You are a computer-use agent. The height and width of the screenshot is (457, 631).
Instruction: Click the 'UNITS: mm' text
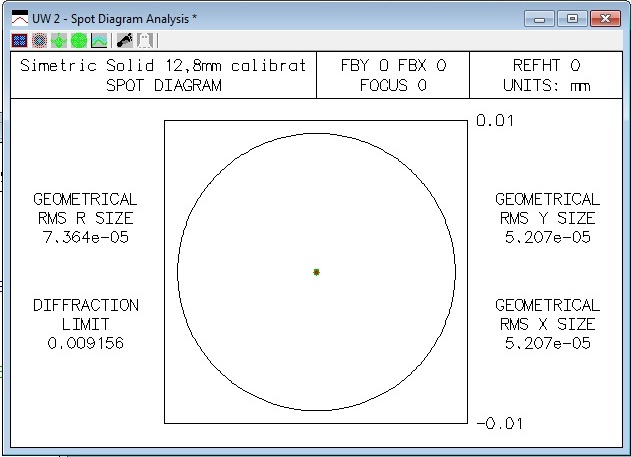(x=546, y=85)
